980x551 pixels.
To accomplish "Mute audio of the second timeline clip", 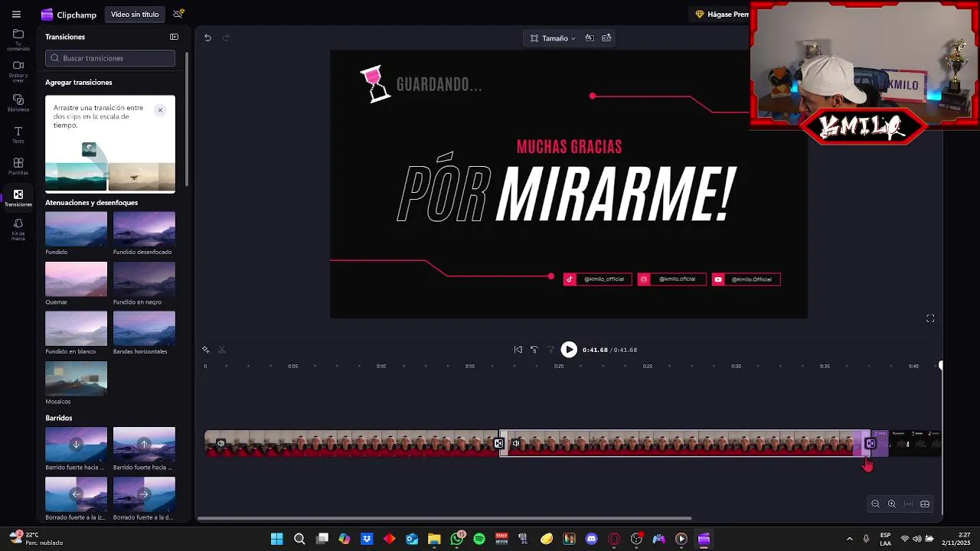I will 516,444.
